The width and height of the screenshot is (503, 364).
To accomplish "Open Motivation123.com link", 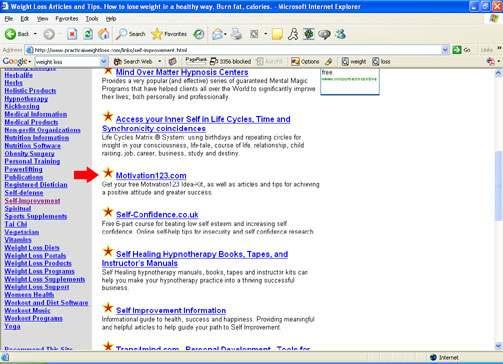I will coord(151,176).
